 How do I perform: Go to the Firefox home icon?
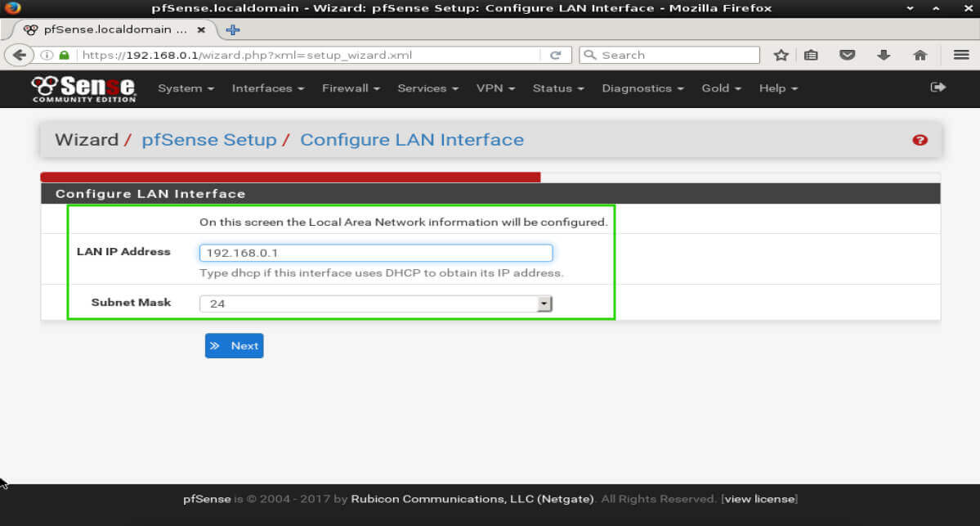(920, 55)
